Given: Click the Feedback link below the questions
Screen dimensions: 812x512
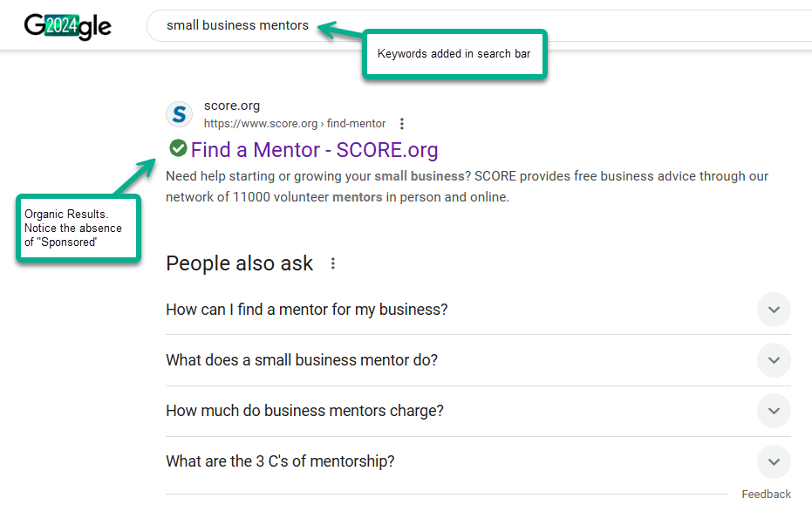Looking at the screenshot, I should point(766,495).
